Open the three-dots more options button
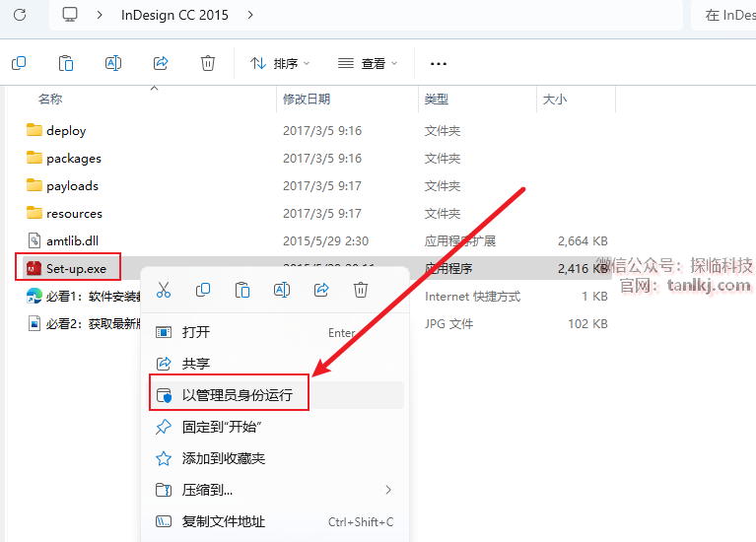756x542 pixels. pyautogui.click(x=439, y=63)
